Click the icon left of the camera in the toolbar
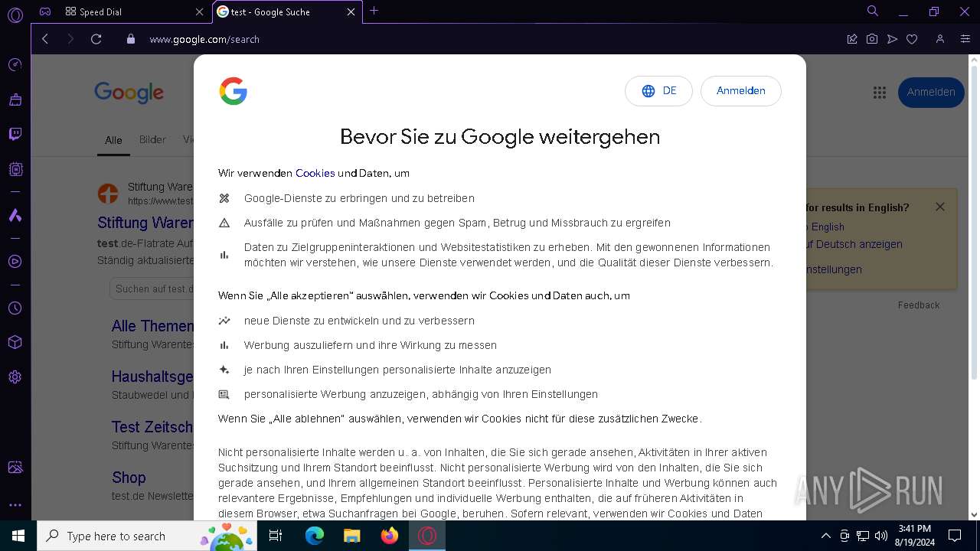The width and height of the screenshot is (980, 551). pyautogui.click(x=852, y=39)
